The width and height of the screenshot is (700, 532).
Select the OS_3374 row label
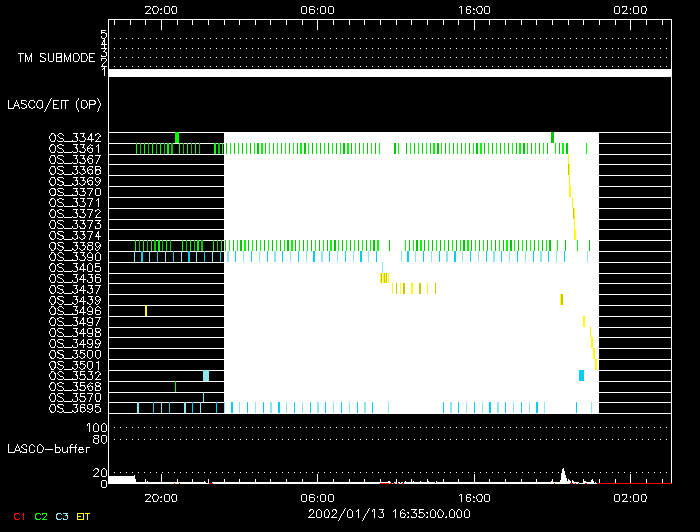pyautogui.click(x=75, y=235)
